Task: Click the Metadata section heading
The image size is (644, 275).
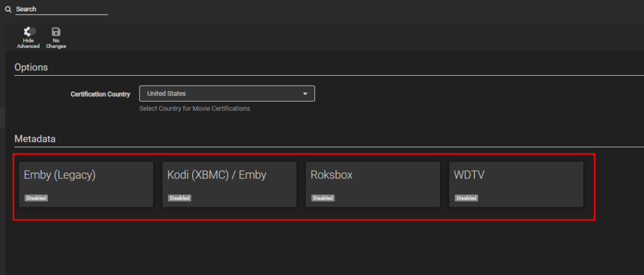Action: (x=35, y=139)
